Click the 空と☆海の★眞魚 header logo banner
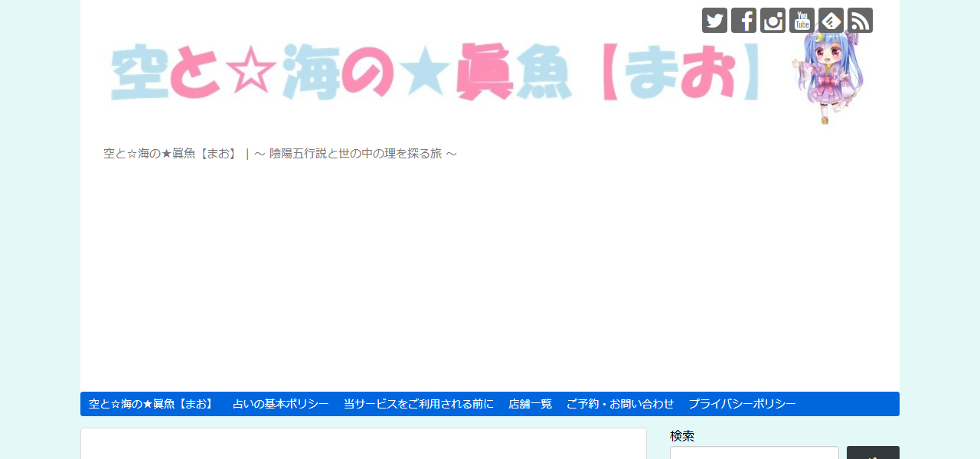 click(x=436, y=73)
